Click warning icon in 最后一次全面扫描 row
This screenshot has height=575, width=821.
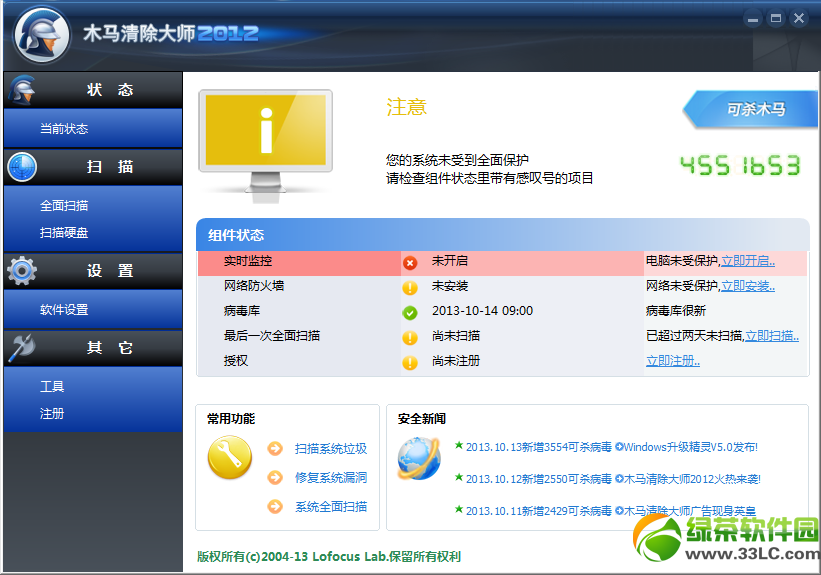pos(410,338)
